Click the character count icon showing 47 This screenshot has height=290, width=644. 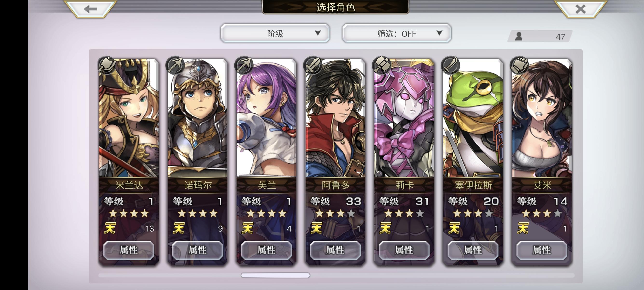click(x=519, y=36)
